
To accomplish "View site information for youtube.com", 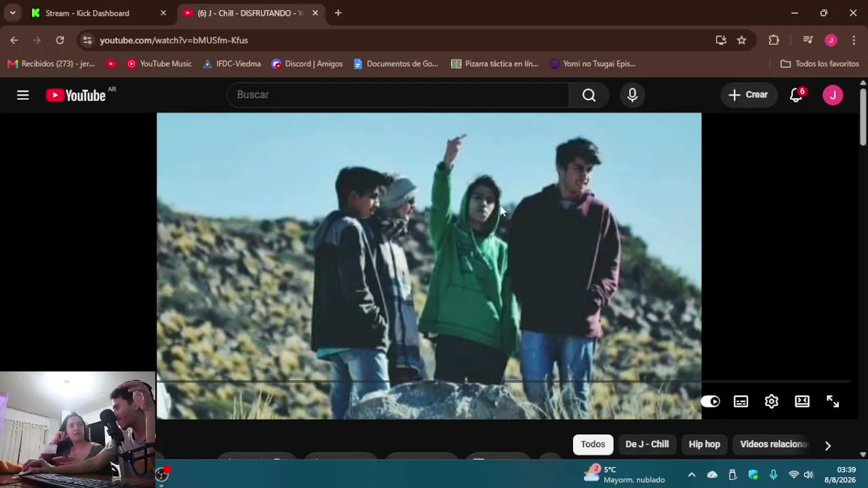I will coord(87,40).
